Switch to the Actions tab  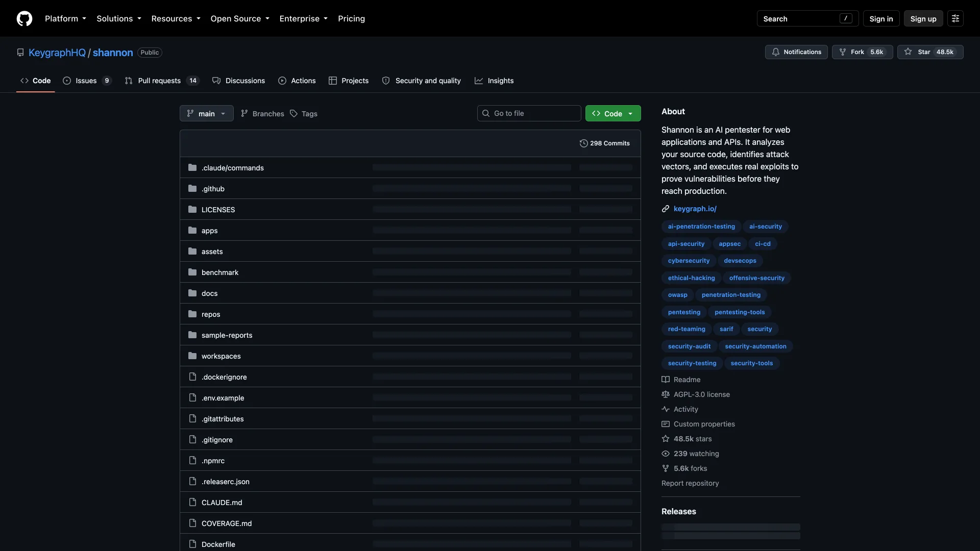297,81
